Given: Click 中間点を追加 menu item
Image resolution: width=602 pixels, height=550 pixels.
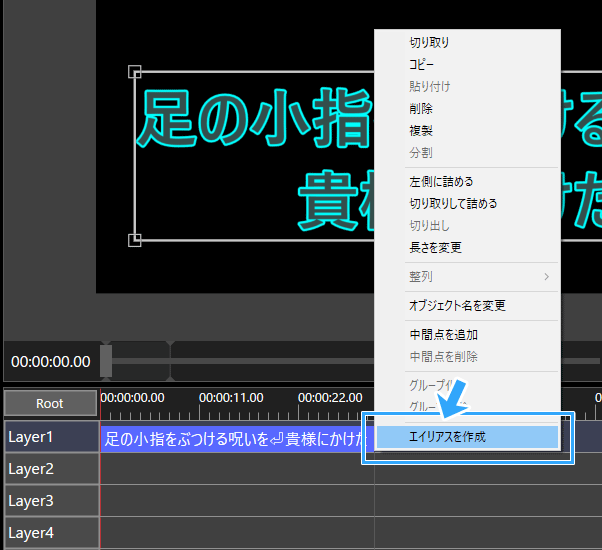Looking at the screenshot, I should coord(443,334).
